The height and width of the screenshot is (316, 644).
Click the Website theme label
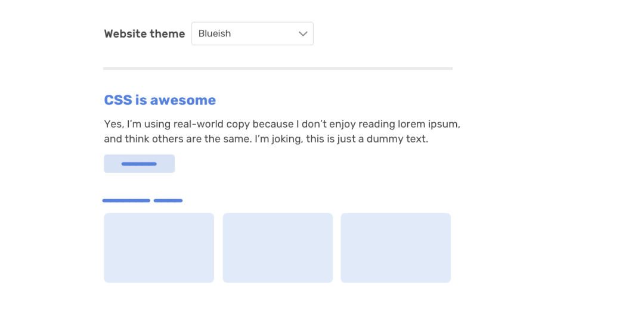point(144,34)
